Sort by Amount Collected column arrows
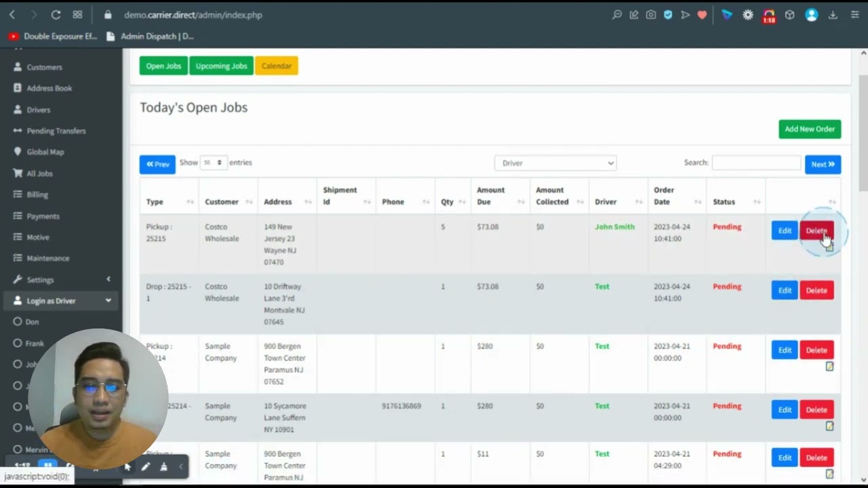 [x=580, y=202]
